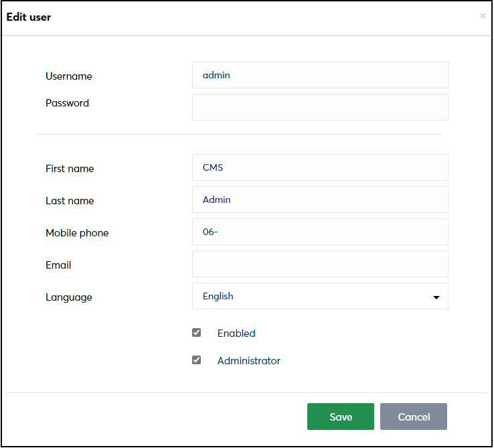Click the Email label
Viewport: 494px width, 448px height.
tap(58, 265)
